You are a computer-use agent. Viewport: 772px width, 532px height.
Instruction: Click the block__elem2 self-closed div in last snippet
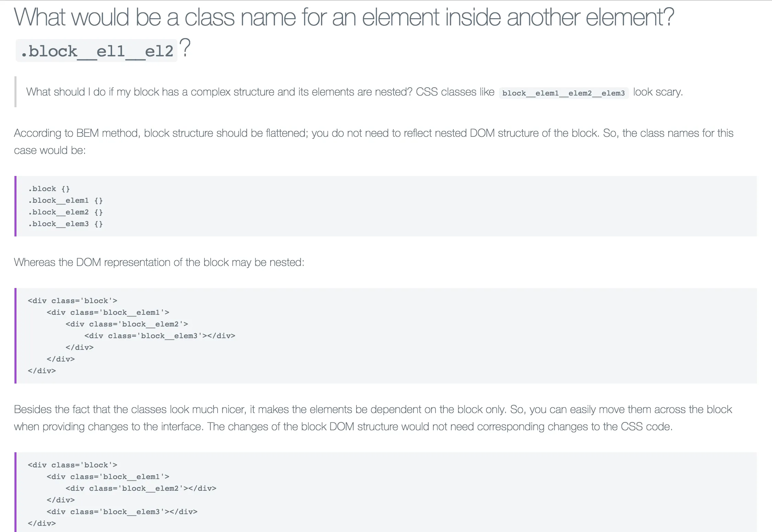point(141,488)
